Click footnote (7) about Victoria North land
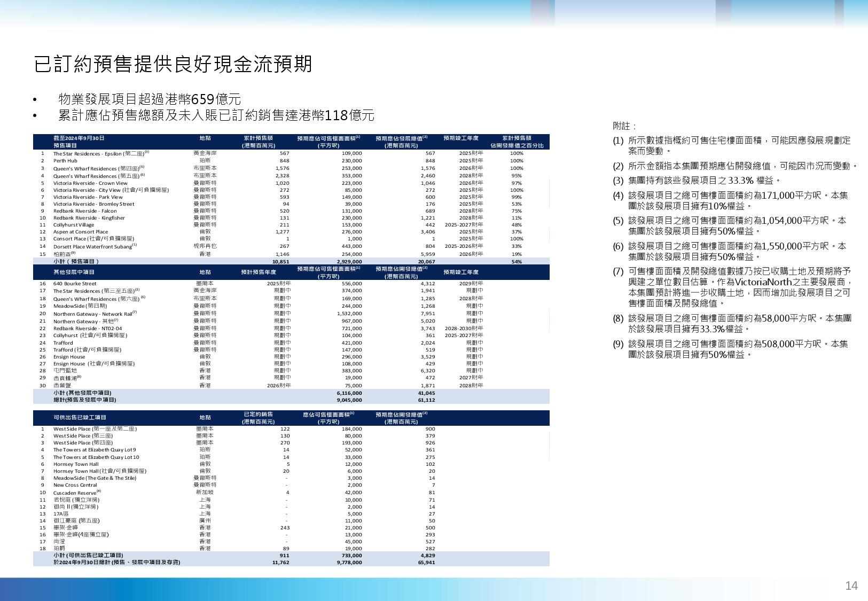Viewport: 868px width, 601px height. tap(739, 287)
